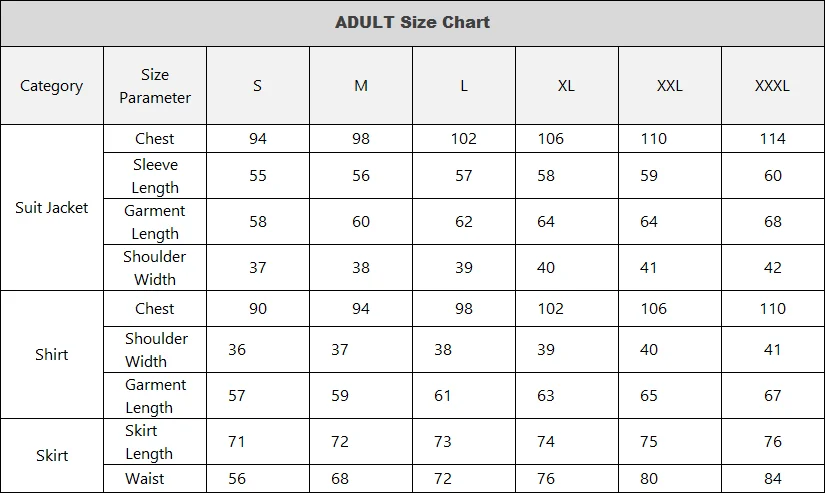
Task: Click Suit Jacket Garment Length XXXL value 68
Action: pos(772,222)
